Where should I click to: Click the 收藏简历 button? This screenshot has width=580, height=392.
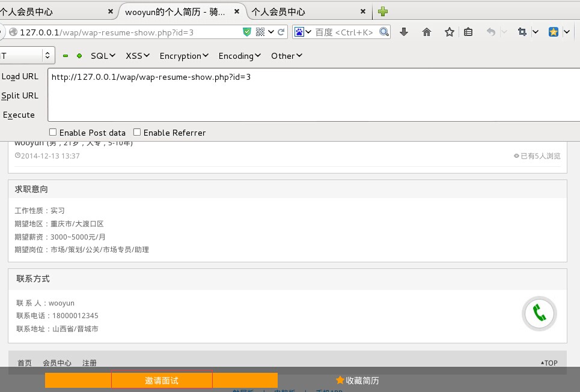358,381
